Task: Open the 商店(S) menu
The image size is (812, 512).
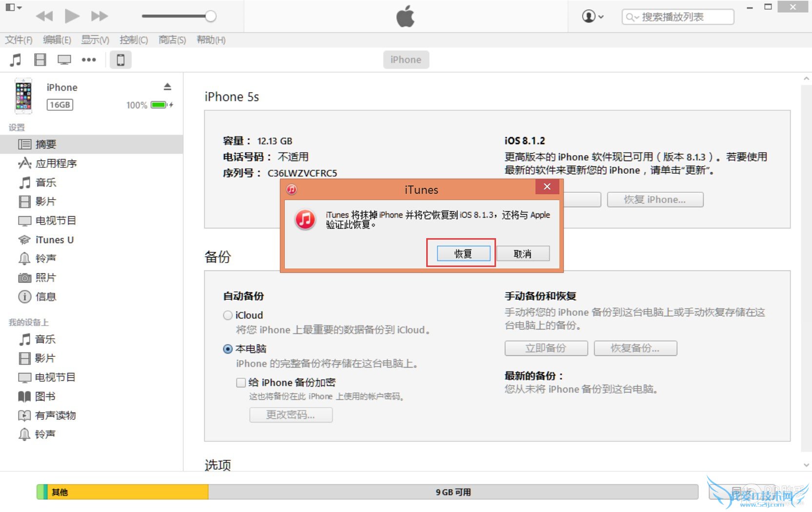Action: click(172, 40)
